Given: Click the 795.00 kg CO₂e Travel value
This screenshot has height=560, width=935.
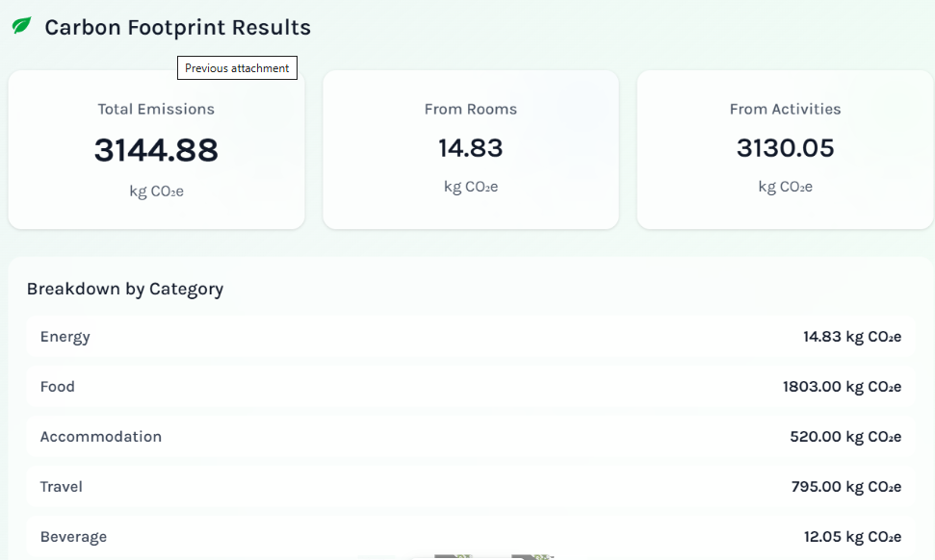Looking at the screenshot, I should (x=845, y=487).
